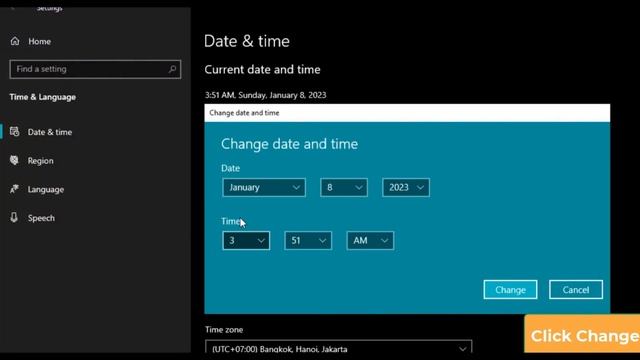
Task: Click the Change button
Action: point(510,289)
